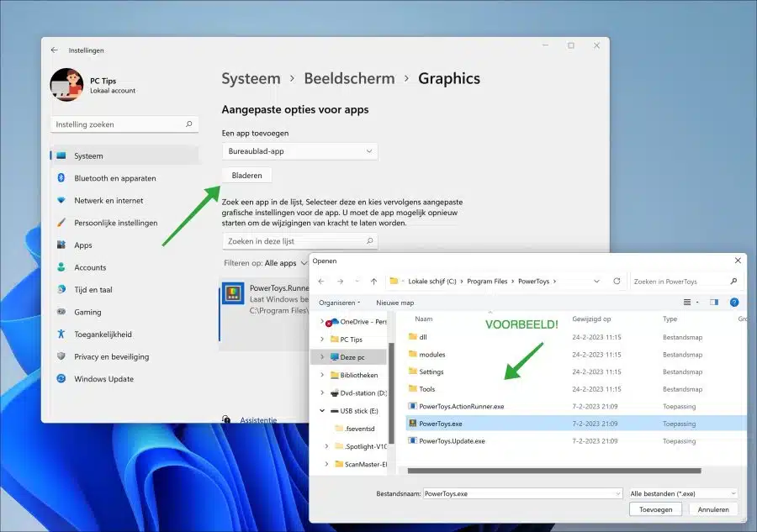Image resolution: width=757 pixels, height=532 pixels.
Task: Click the magnifier icon in Zoeken in deze lijst
Action: 370,240
